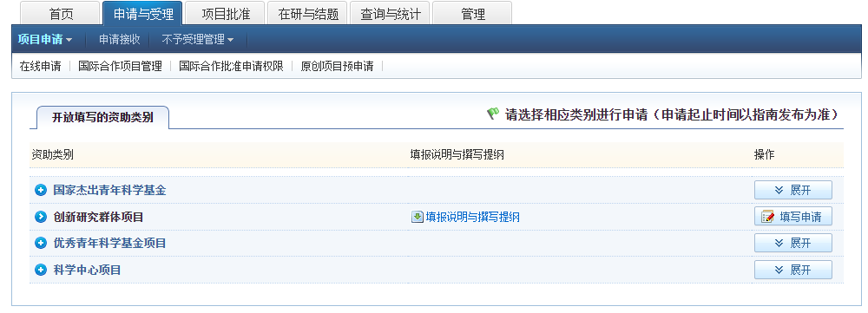Open the 填报说明与撰写提纲 download link
Screen dimensions: 868x313
(x=473, y=217)
